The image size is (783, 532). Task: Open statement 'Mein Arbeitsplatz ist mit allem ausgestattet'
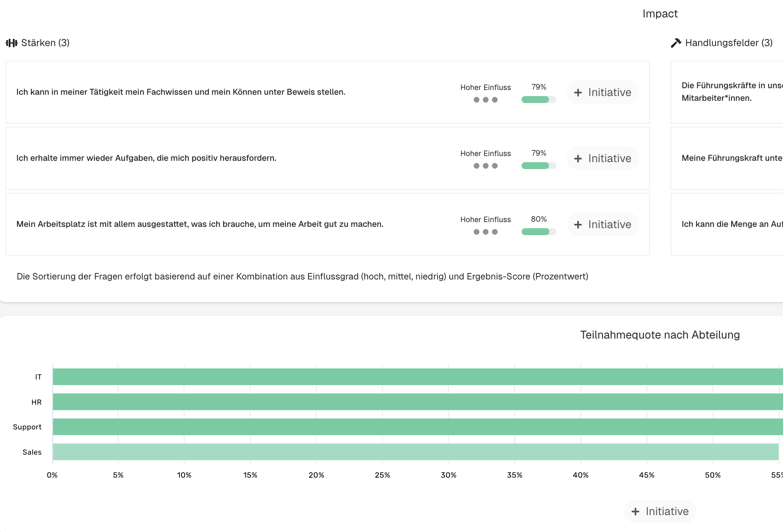(200, 224)
